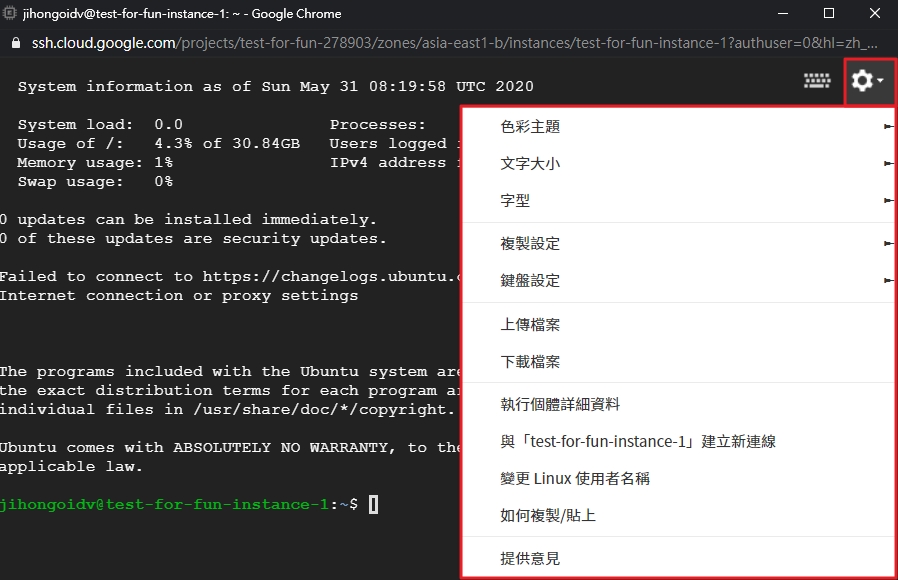
Task: Click the dropdown caret beside gear icon
Action: [880, 81]
